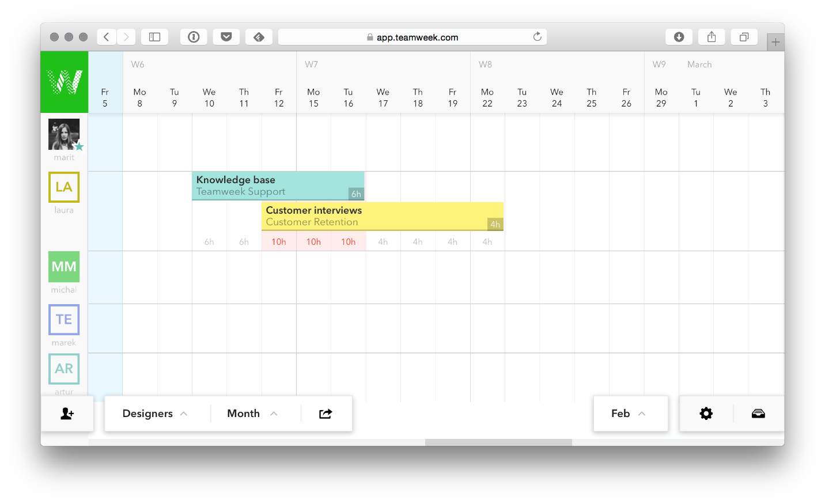Click the horizontal timeline scrollbar
Viewport: 825px width, 504px height.
point(498,442)
